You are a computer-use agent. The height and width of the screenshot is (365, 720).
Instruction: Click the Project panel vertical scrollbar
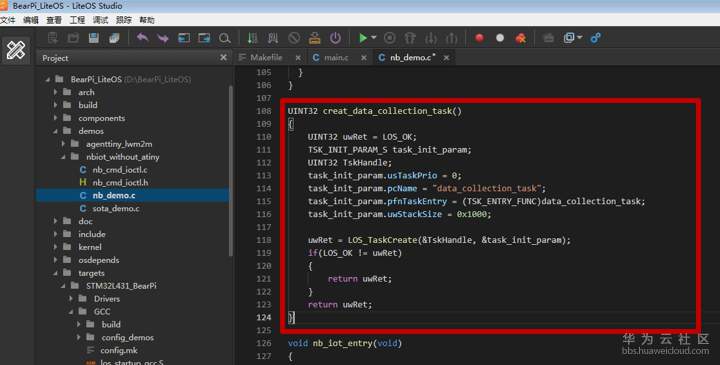coord(231,170)
